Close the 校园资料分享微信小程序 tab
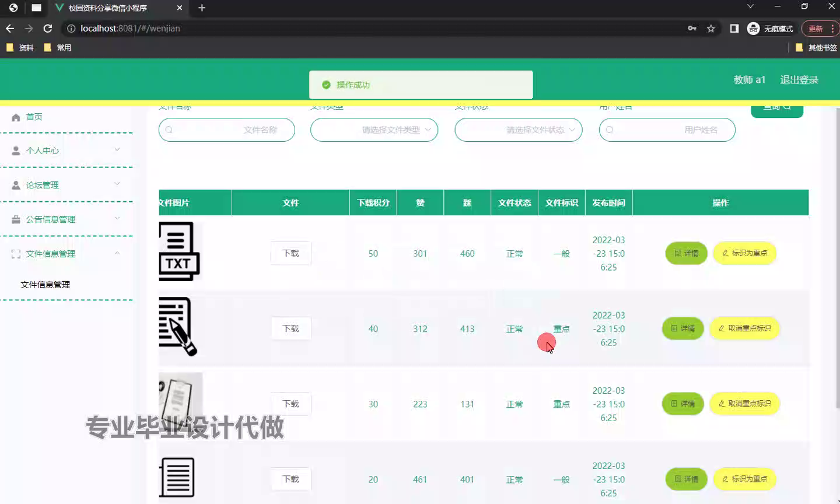Viewport: 840px width, 504px height. click(180, 8)
